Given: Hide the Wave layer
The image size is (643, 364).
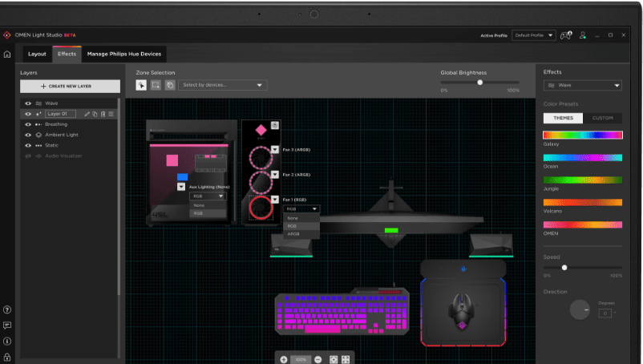Looking at the screenshot, I should 28,103.
